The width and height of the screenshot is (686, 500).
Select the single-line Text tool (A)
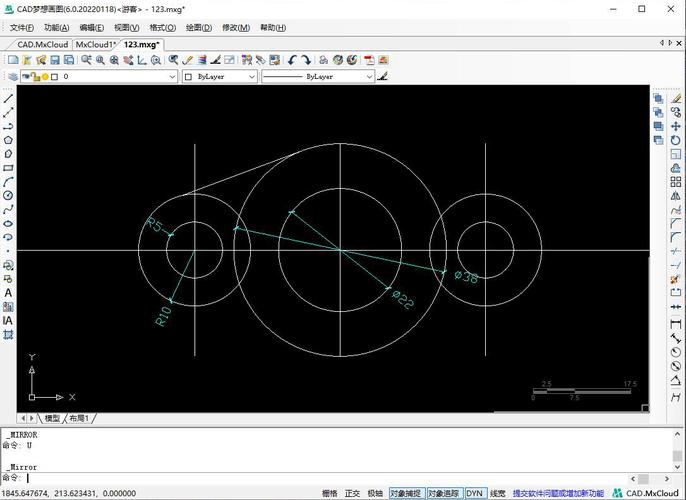(8, 293)
